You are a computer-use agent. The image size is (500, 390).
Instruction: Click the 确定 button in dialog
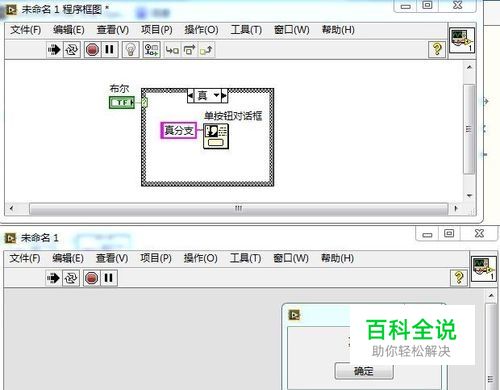tap(364, 371)
